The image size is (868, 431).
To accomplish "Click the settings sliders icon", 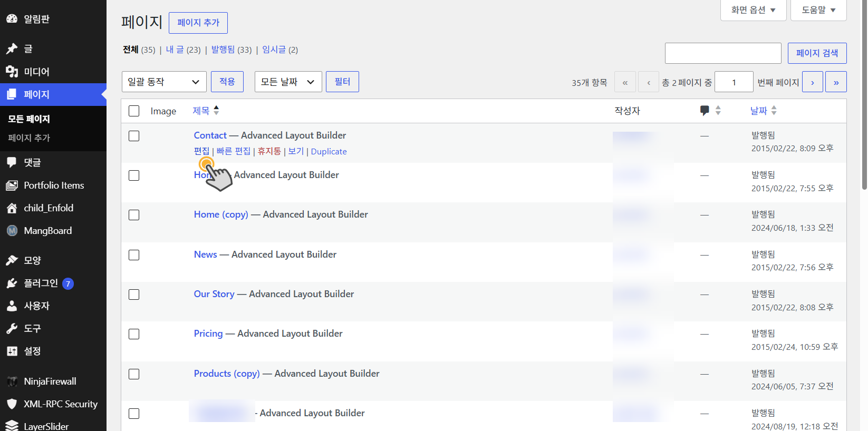I will pyautogui.click(x=12, y=351).
